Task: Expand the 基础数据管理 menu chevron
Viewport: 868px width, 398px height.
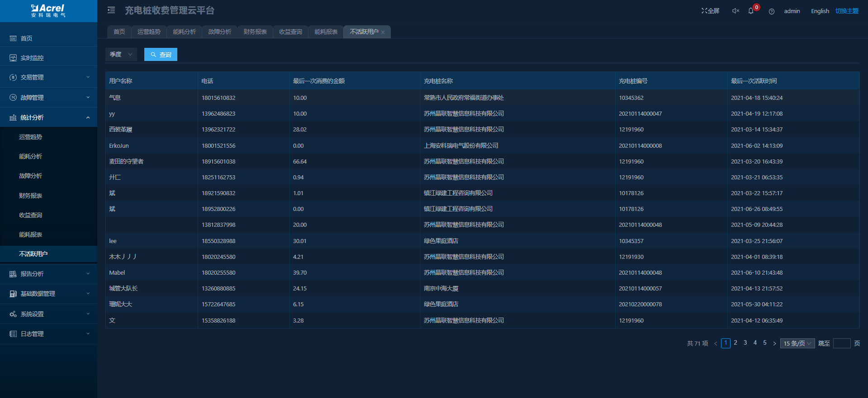Action: (88, 294)
